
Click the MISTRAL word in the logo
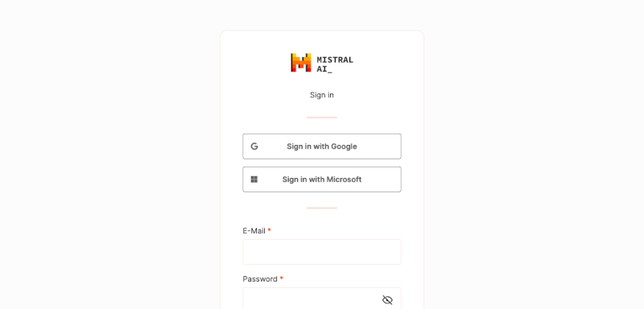click(x=335, y=60)
